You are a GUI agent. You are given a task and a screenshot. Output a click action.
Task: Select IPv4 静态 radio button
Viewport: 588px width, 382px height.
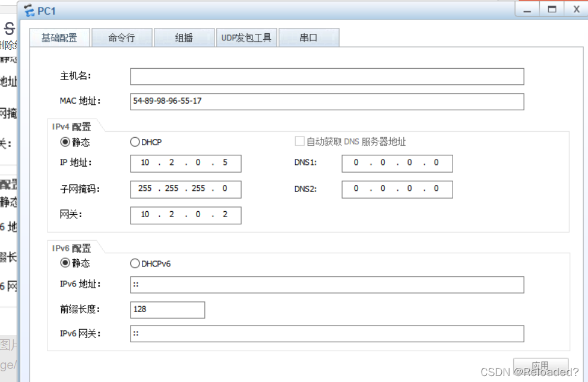(x=65, y=142)
